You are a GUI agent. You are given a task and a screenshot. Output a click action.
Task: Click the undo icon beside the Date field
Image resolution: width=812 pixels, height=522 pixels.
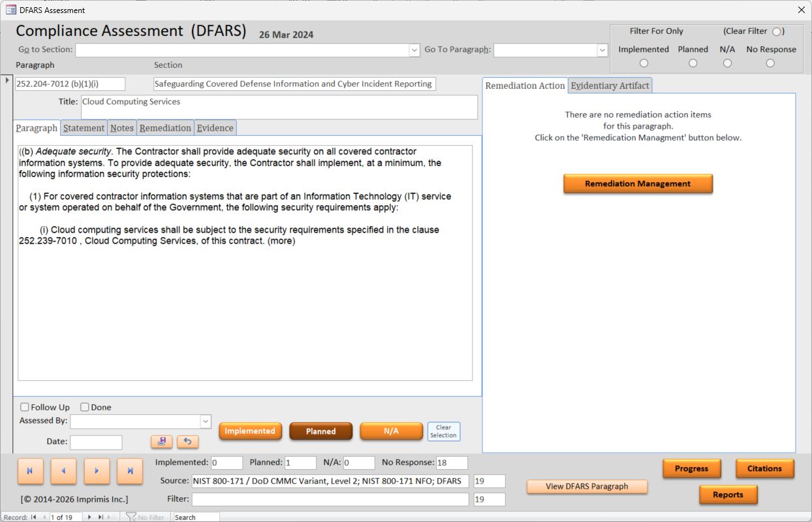pos(187,442)
